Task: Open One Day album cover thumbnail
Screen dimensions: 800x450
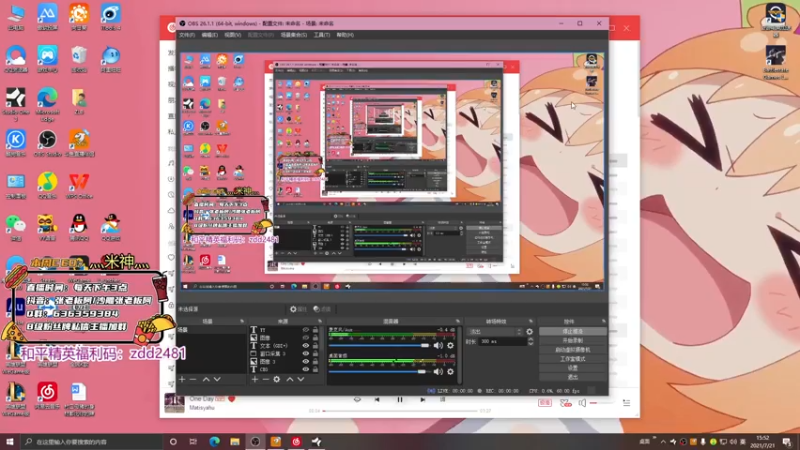Action: pyautogui.click(x=174, y=403)
